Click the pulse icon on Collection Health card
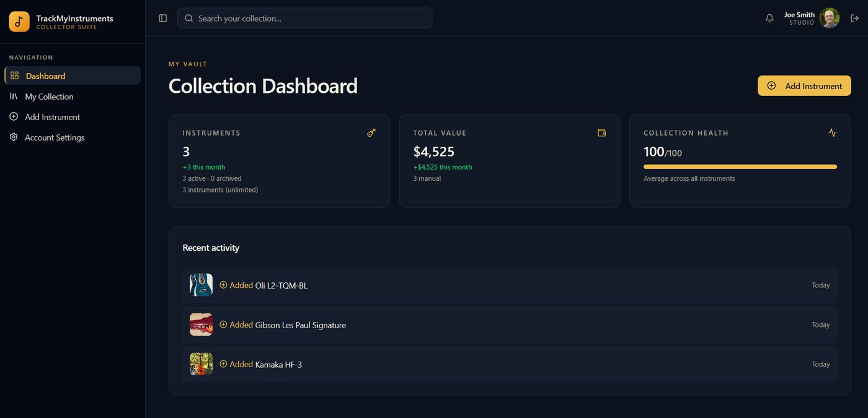The image size is (868, 418). point(832,133)
